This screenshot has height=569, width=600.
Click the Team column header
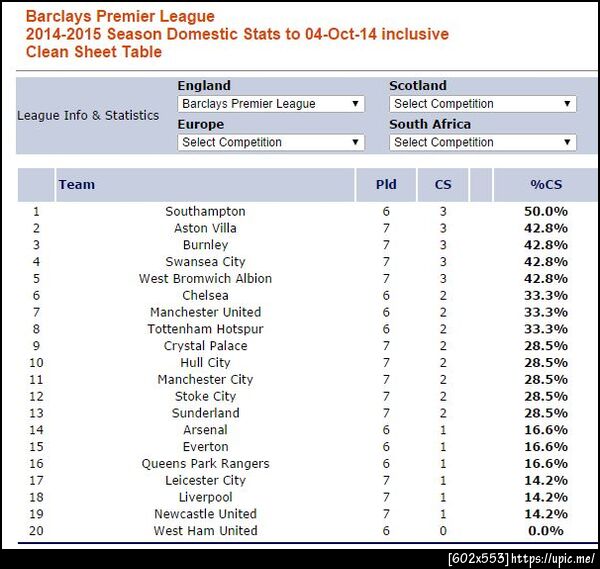pos(77,184)
